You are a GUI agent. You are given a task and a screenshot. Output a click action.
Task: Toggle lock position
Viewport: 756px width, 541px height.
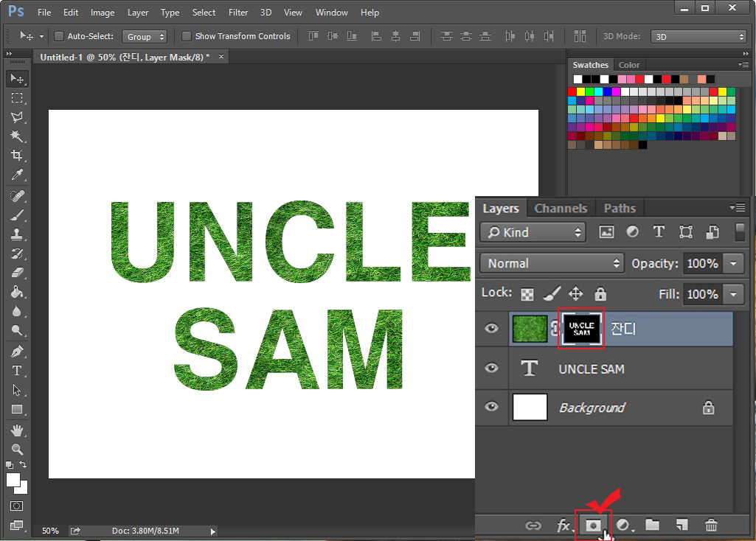[x=576, y=294]
